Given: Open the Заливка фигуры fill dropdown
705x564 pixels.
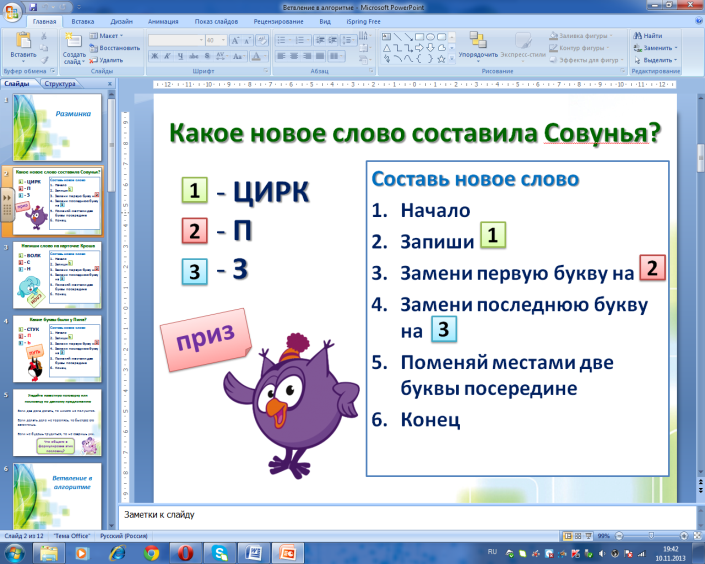Looking at the screenshot, I should click(580, 36).
